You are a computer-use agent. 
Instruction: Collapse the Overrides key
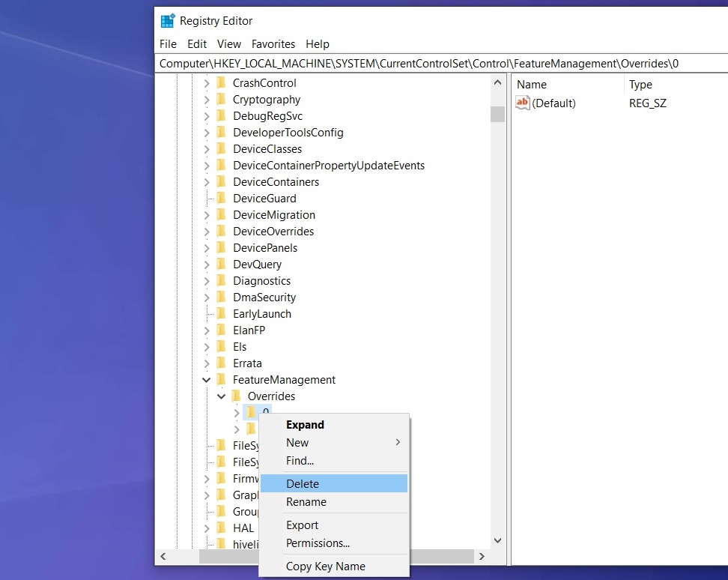tap(222, 396)
